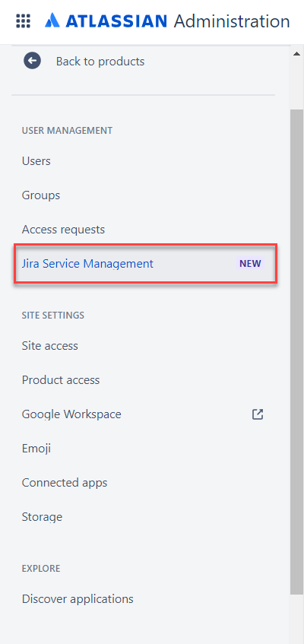Open the Google Workspace external link icon
The width and height of the screenshot is (304, 644).
click(x=258, y=414)
